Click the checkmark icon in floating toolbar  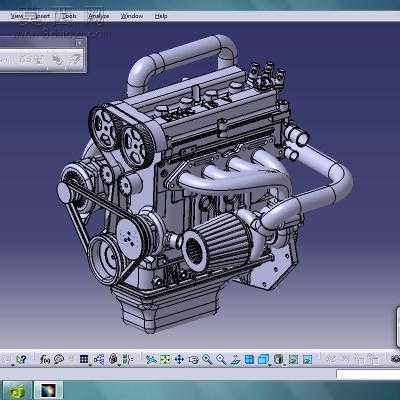click(x=76, y=60)
